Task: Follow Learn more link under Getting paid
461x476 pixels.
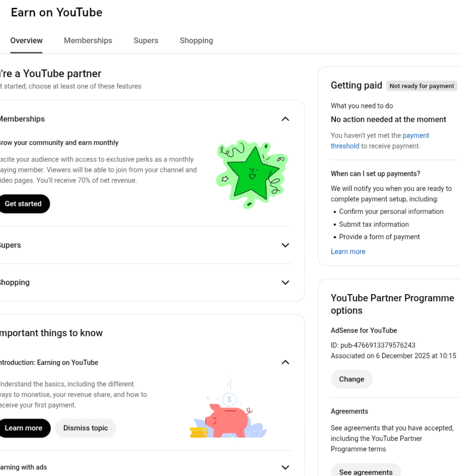Action: click(x=348, y=252)
